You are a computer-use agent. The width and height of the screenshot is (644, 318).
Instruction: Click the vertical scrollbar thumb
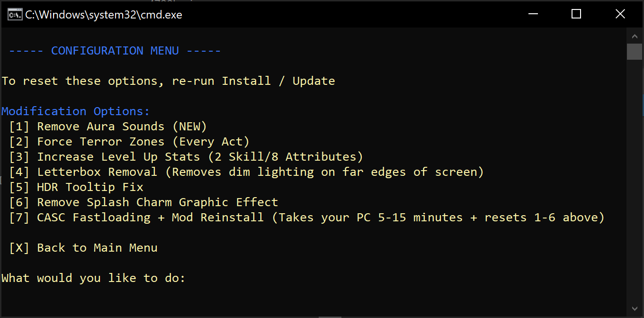tap(634, 51)
